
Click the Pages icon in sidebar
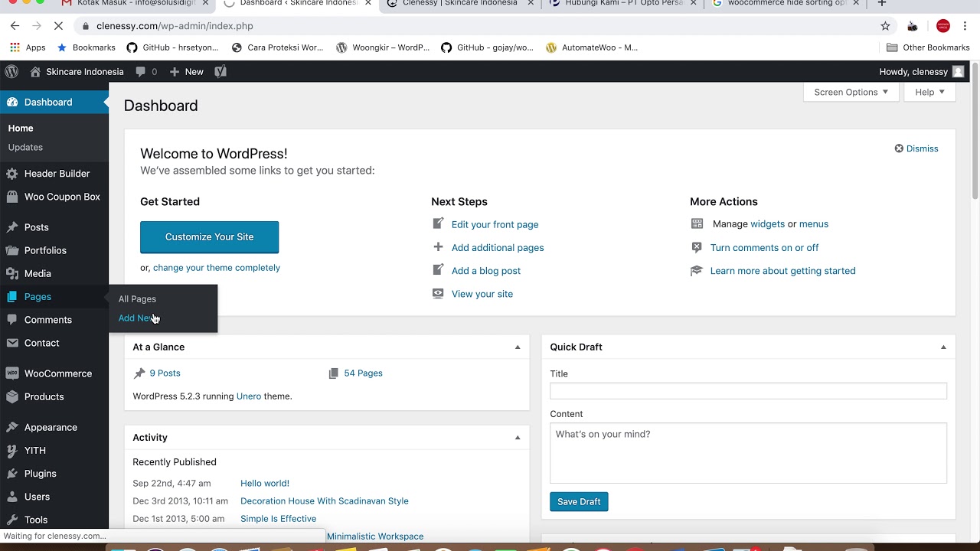(x=11, y=296)
